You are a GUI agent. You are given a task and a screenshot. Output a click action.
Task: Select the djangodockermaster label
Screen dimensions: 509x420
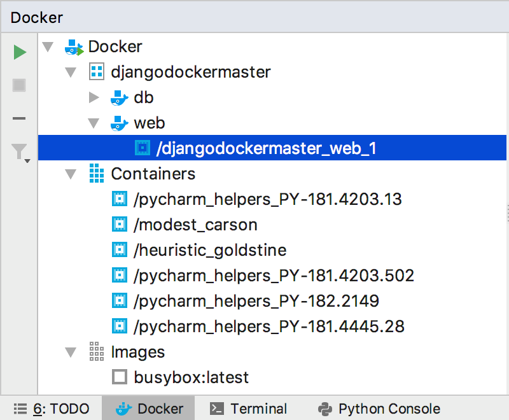pos(191,72)
